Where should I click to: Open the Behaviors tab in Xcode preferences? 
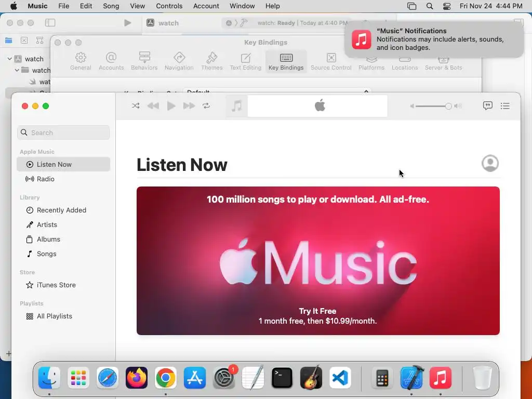click(x=144, y=61)
